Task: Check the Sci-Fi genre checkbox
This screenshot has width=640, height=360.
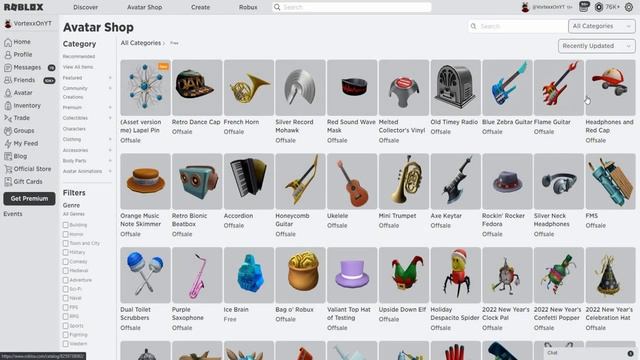Action: [65, 289]
